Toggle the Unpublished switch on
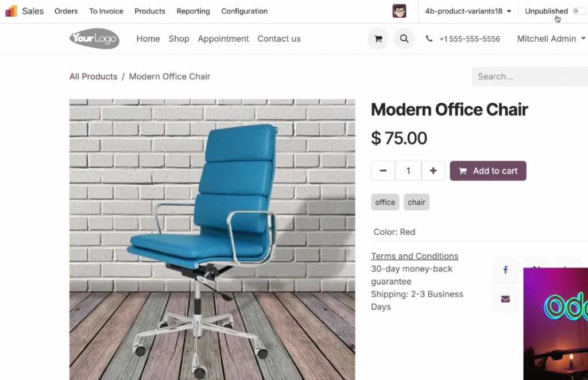The height and width of the screenshot is (380, 588). [579, 11]
